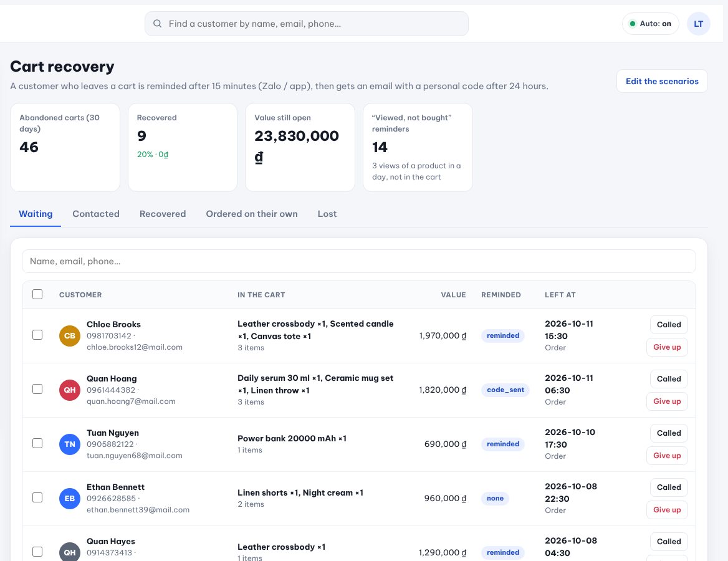Screen dimensions: 728x561
Task: Click the 1,820,000 ₫ cart value
Action: (443, 390)
